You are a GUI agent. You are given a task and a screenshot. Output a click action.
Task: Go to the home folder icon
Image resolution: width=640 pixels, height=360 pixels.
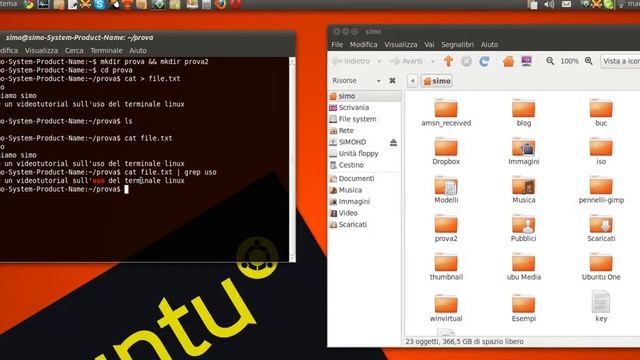[508, 61]
